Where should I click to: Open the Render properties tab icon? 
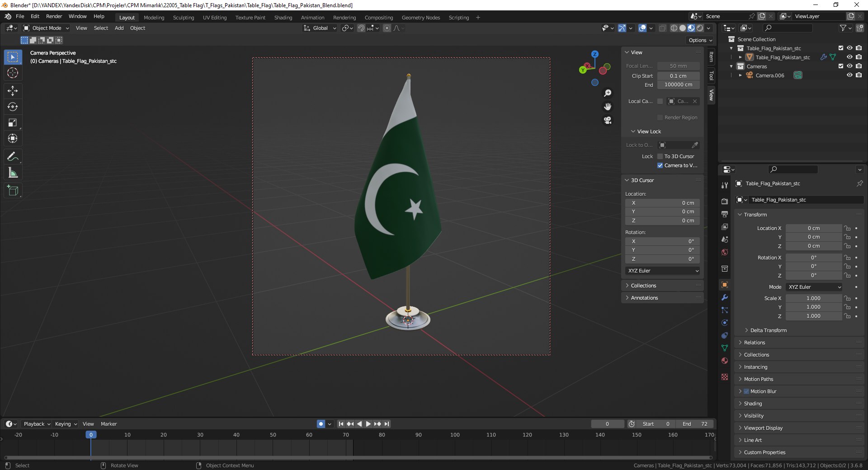click(725, 202)
